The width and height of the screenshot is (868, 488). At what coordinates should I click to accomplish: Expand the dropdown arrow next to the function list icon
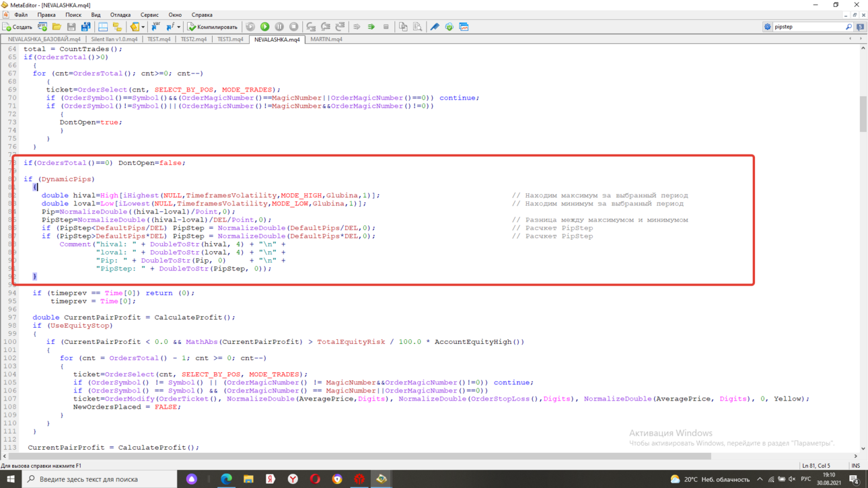point(178,27)
